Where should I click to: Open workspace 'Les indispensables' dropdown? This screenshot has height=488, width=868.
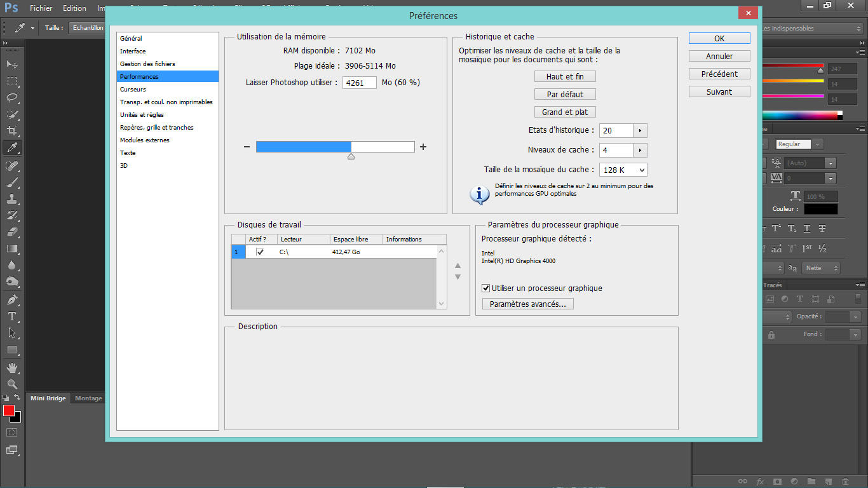click(811, 28)
